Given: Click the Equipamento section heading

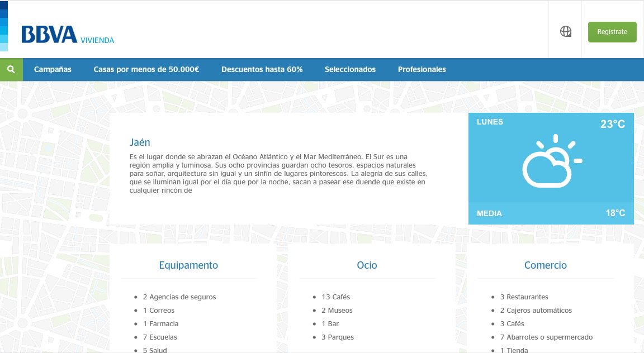Looking at the screenshot, I should click(188, 265).
